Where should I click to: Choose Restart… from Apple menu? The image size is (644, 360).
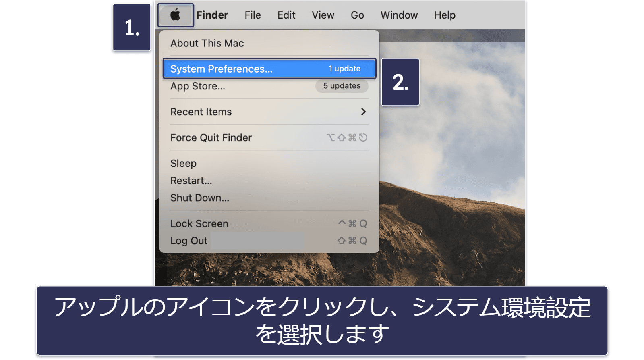coord(269,181)
